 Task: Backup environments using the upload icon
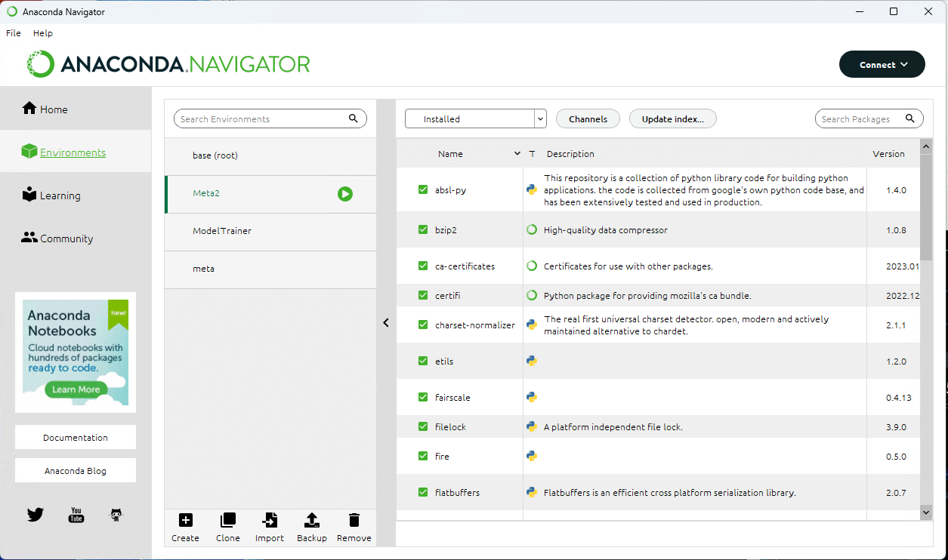click(312, 520)
